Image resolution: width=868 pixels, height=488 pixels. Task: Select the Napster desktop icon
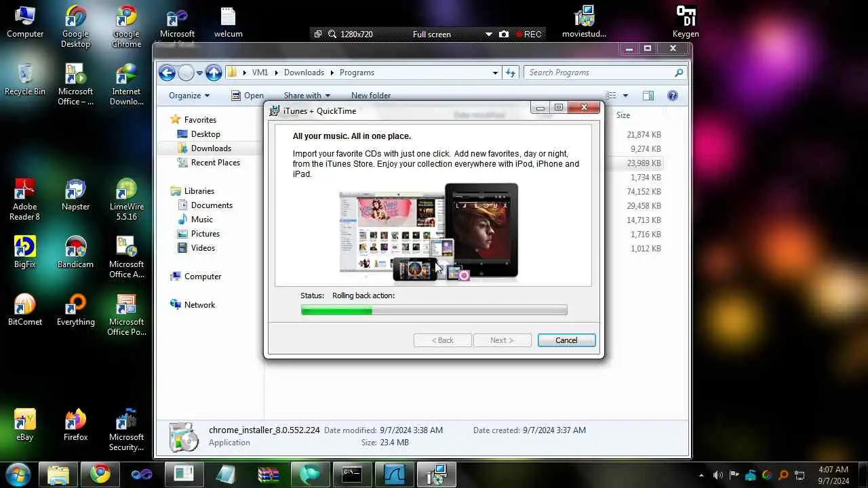coord(75,195)
